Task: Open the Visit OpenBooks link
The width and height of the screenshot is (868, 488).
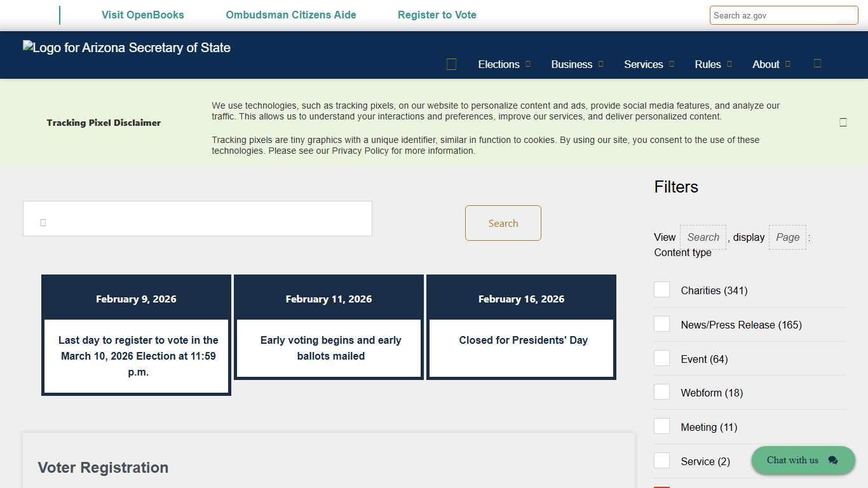Action: coord(142,15)
